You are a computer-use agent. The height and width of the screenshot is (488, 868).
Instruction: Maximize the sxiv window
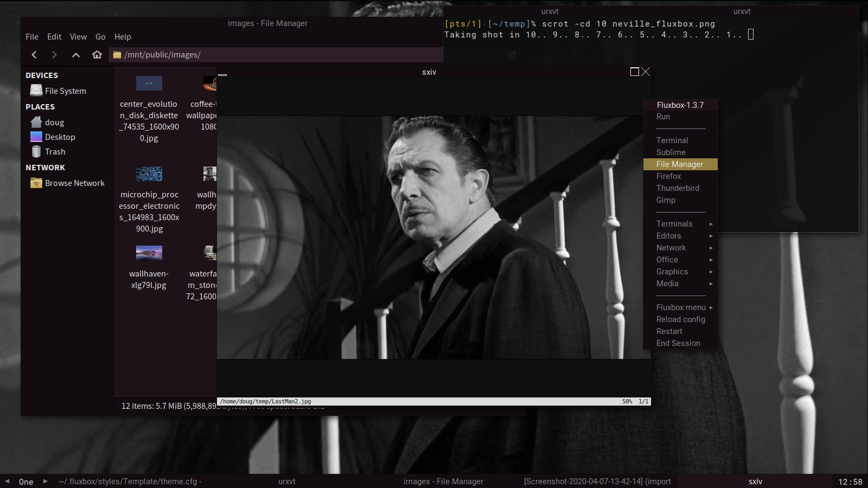coord(634,72)
